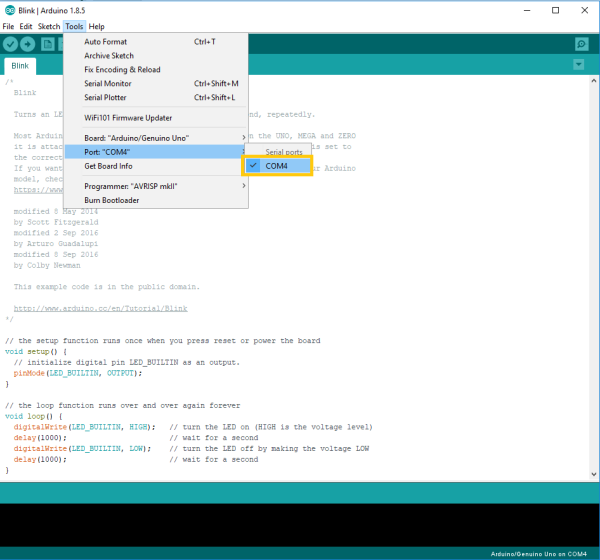Open the tab options dropdown arrow
The image size is (600, 560).
click(578, 65)
